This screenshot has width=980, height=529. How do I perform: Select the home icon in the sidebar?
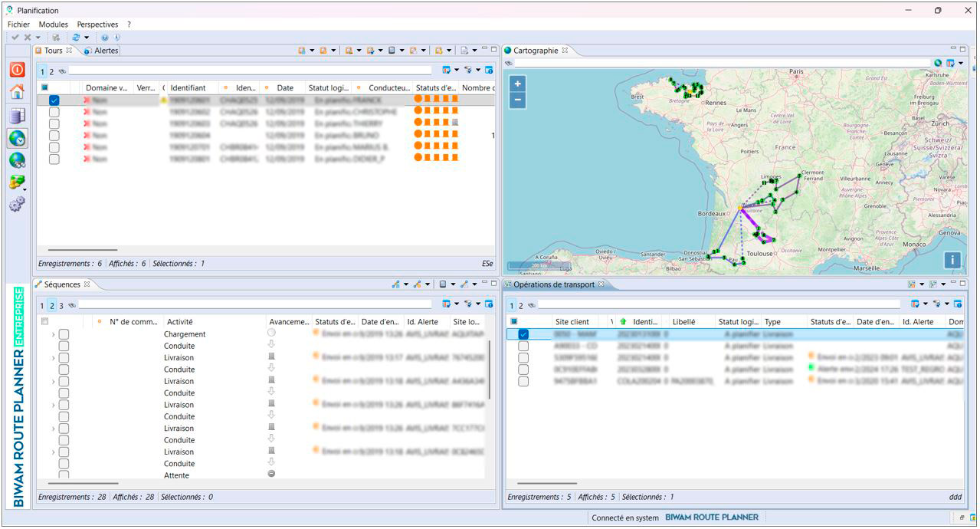click(x=17, y=90)
